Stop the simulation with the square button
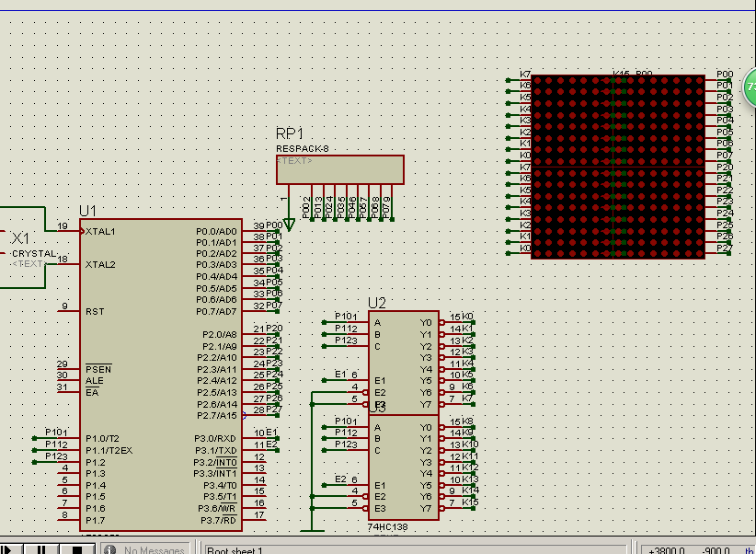Viewport: 756px width, 554px height. tap(77, 549)
